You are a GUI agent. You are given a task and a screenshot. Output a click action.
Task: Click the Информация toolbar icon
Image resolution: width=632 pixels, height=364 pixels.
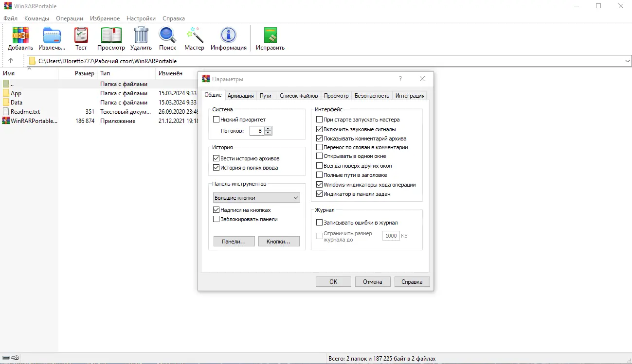point(228,35)
